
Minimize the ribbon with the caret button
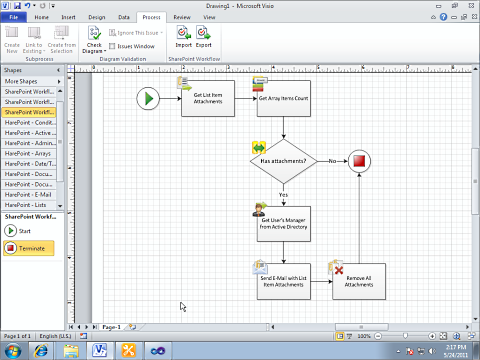click(433, 17)
